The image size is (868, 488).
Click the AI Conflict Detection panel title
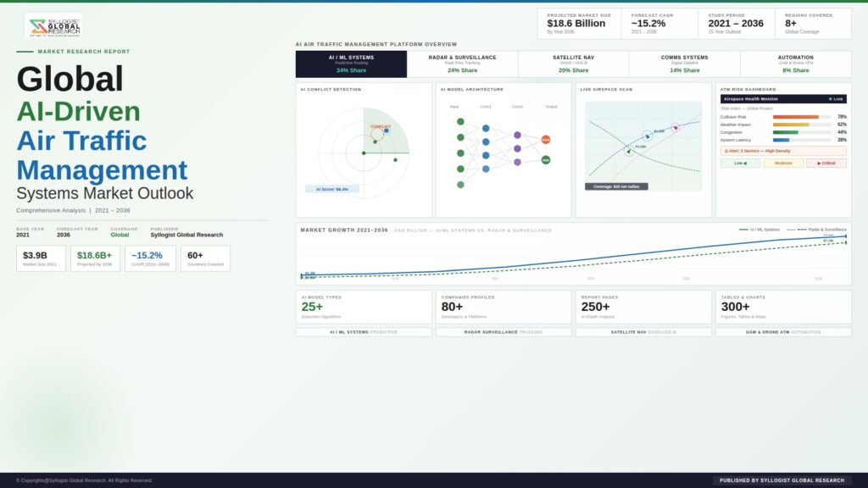tap(331, 89)
